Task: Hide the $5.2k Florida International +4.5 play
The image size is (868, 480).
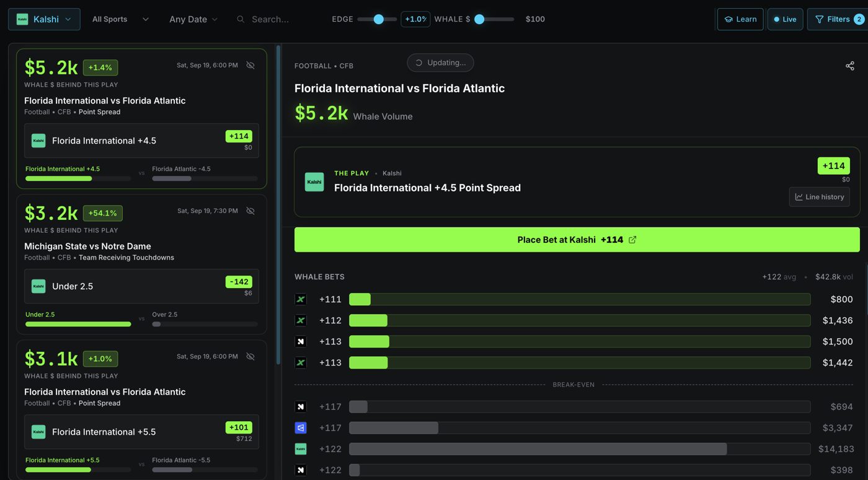Action: tap(250, 65)
